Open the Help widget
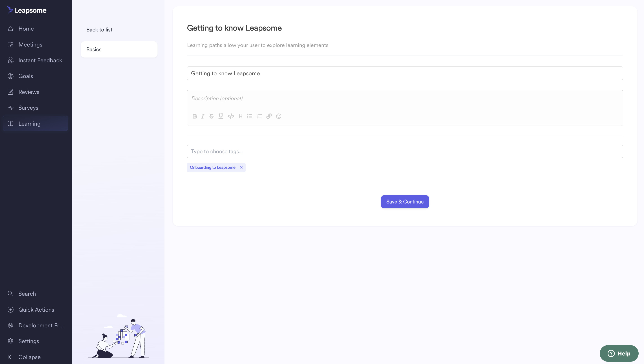This screenshot has width=644, height=364. pos(619,353)
